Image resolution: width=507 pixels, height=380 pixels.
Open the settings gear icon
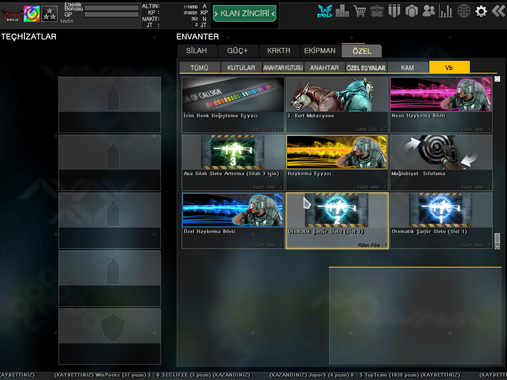click(x=481, y=11)
